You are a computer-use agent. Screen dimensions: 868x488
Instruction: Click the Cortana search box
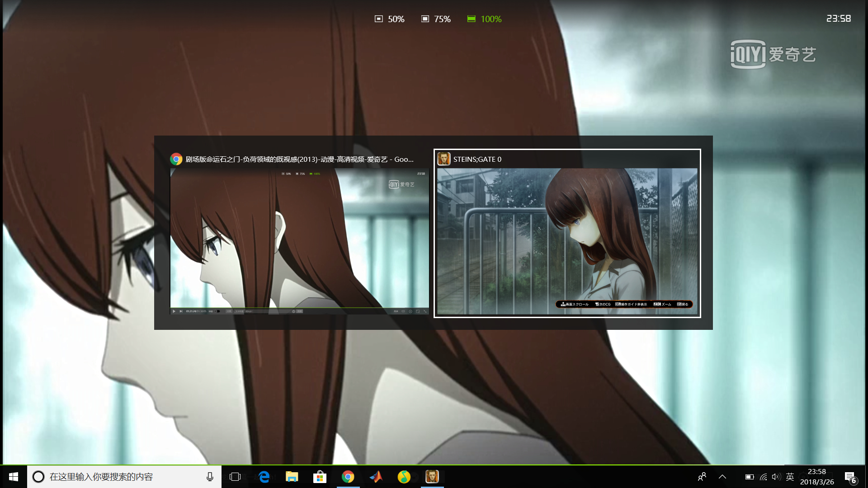click(x=124, y=477)
